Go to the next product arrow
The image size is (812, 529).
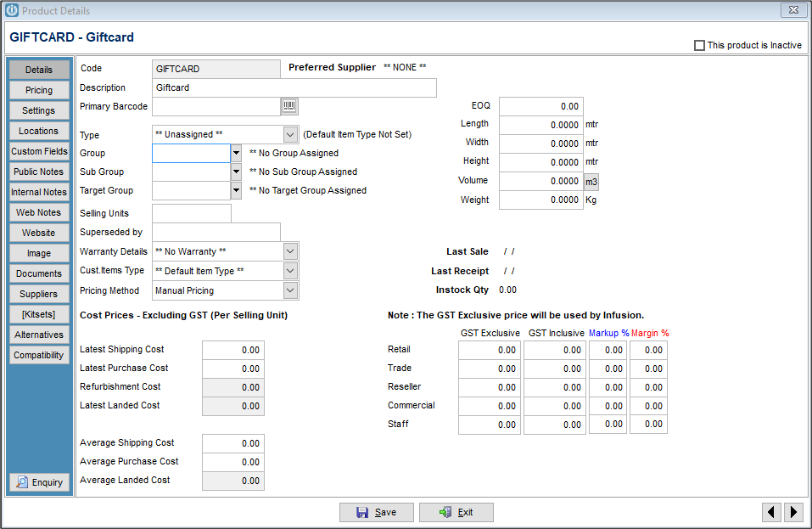[x=793, y=512]
